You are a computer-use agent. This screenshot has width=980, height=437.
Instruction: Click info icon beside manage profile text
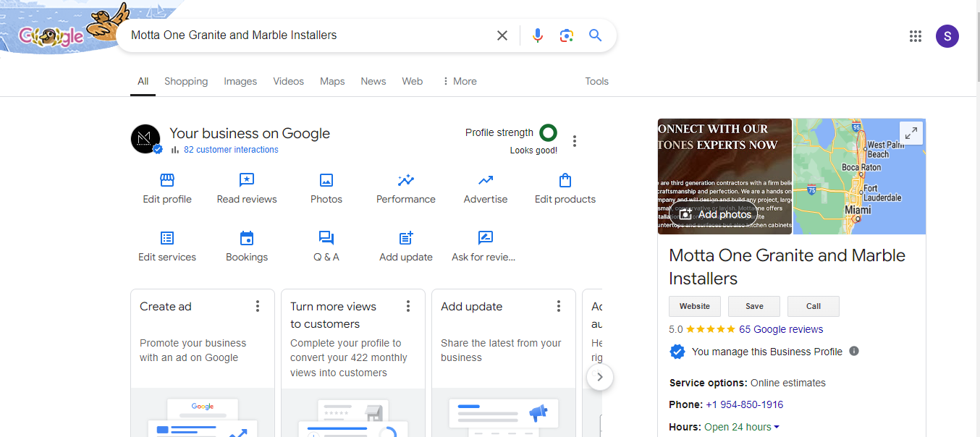pyautogui.click(x=854, y=351)
